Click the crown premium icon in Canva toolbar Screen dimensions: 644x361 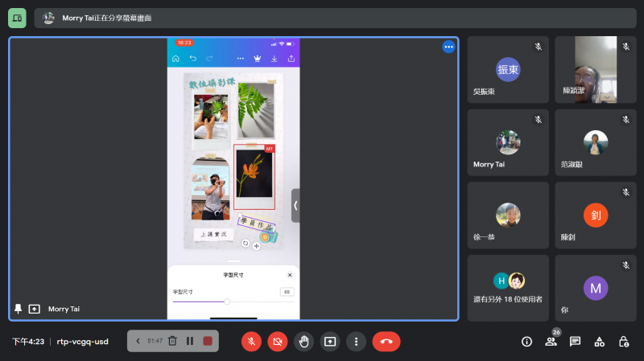point(258,59)
